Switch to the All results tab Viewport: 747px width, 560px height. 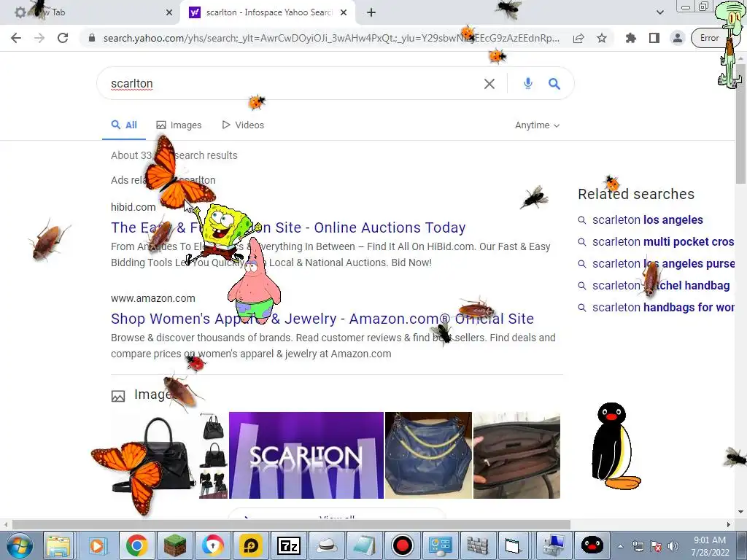tap(124, 125)
